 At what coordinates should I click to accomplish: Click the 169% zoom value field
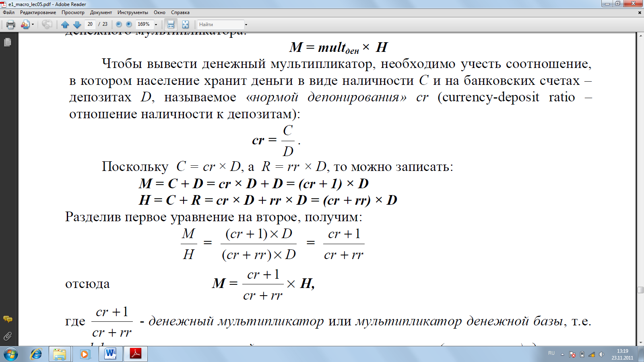144,24
